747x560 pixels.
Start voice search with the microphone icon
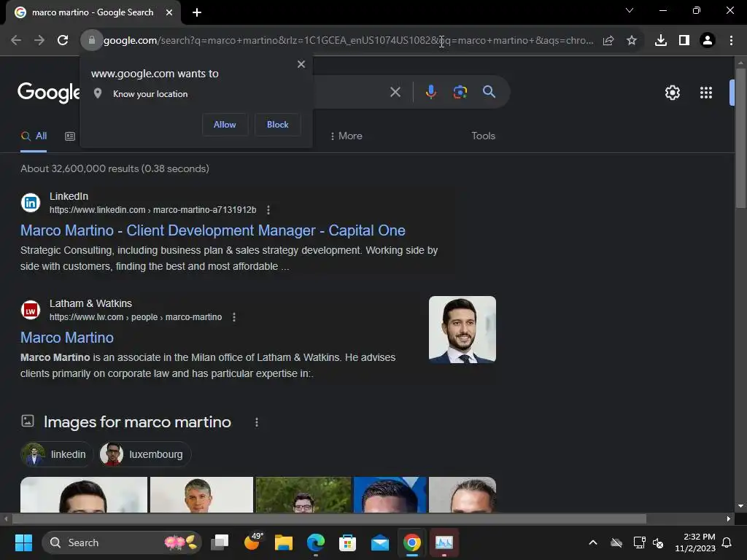[x=430, y=92]
